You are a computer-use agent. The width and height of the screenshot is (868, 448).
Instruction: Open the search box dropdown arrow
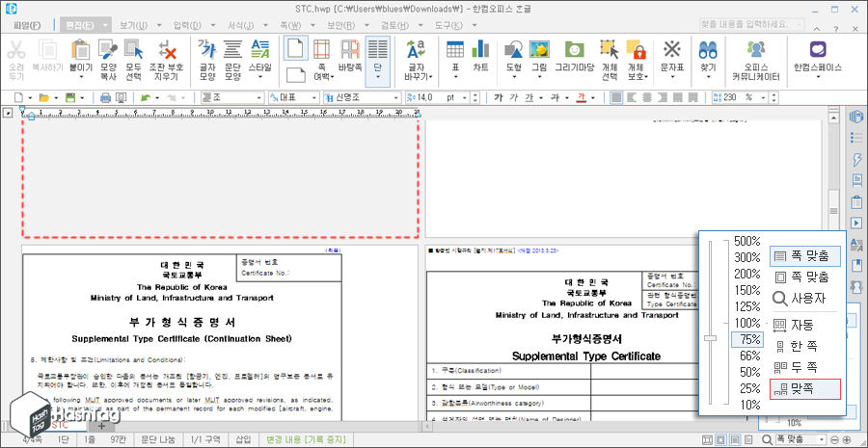pos(800,25)
